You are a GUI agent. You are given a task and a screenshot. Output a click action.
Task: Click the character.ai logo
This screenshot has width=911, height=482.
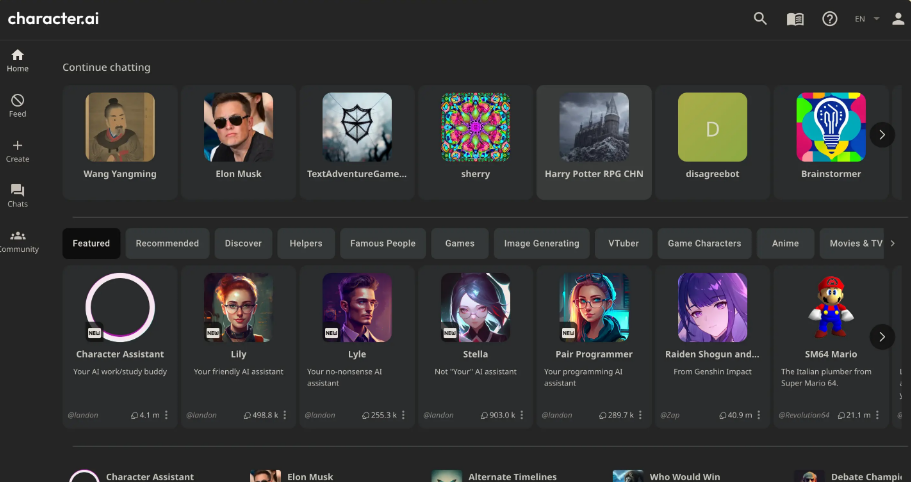tap(53, 19)
